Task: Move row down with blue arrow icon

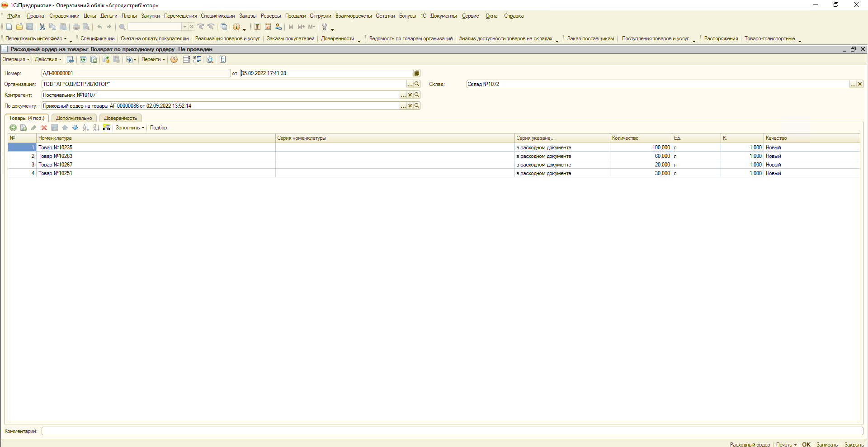Action: click(75, 128)
